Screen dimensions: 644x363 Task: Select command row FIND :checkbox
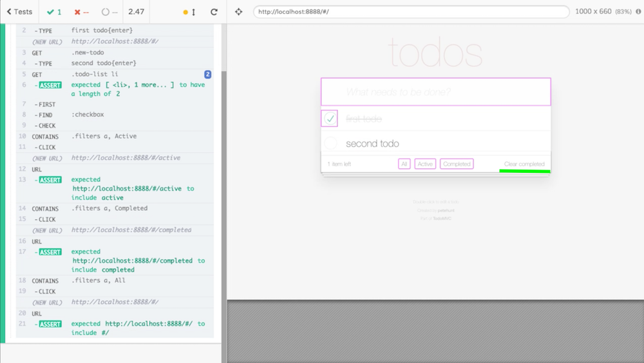(x=115, y=115)
